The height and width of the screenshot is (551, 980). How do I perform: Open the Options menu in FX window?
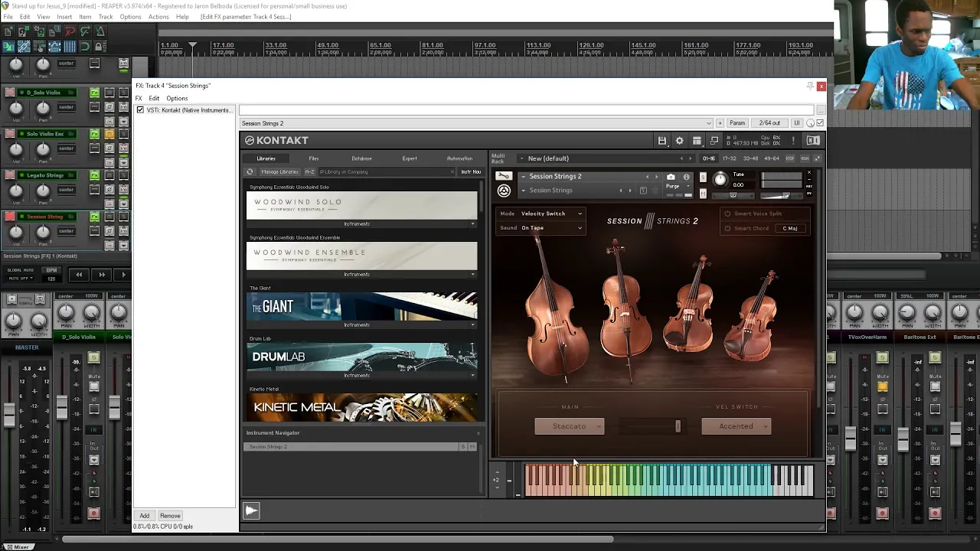pos(177,99)
